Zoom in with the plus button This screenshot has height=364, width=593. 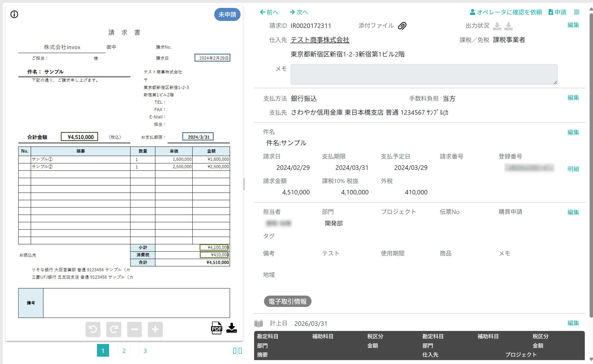point(155,329)
